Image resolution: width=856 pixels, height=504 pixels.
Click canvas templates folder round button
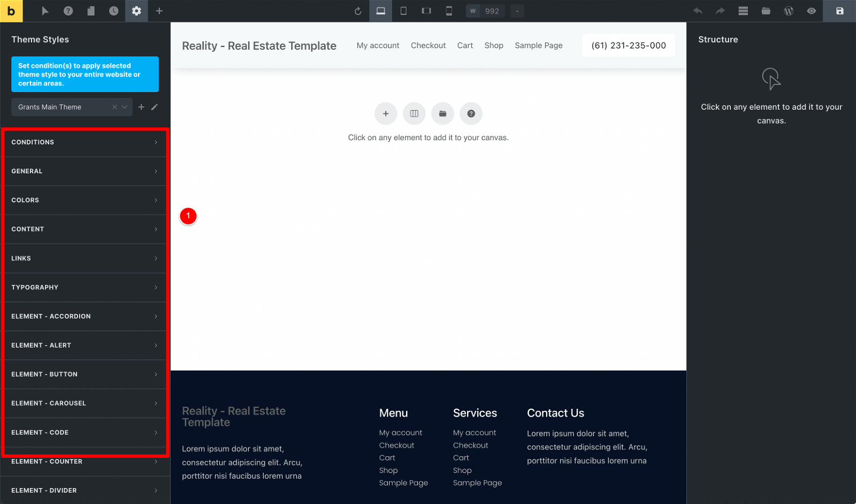tap(442, 113)
